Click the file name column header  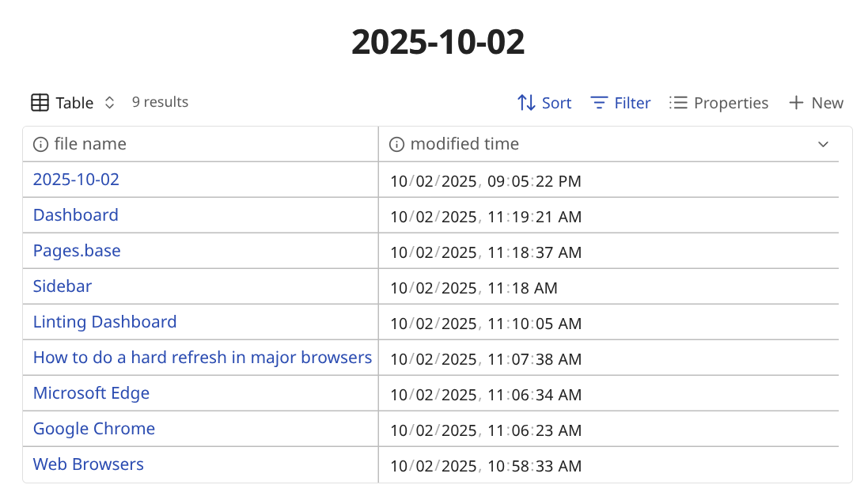(x=90, y=144)
